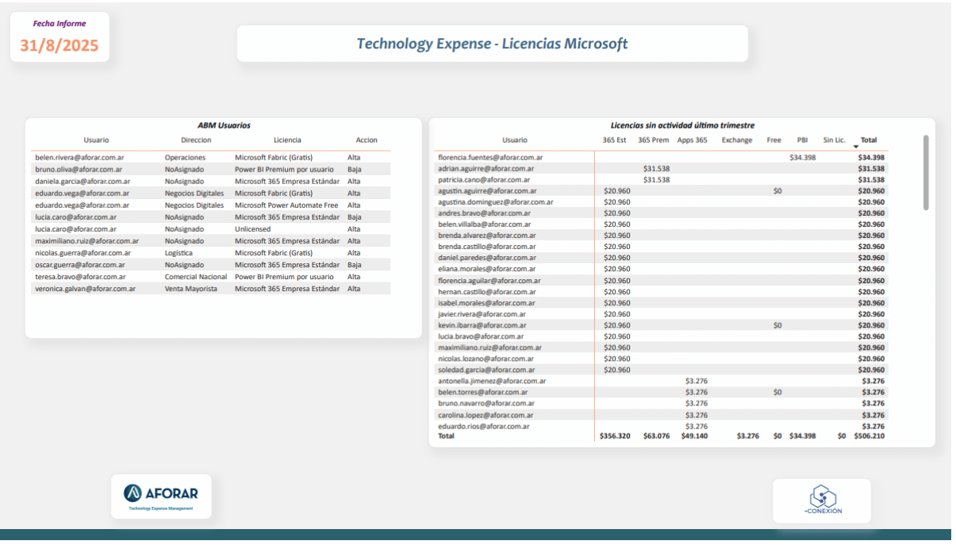Image resolution: width=956 pixels, height=560 pixels.
Task: Sort by the 365 Est column header
Action: pyautogui.click(x=614, y=140)
